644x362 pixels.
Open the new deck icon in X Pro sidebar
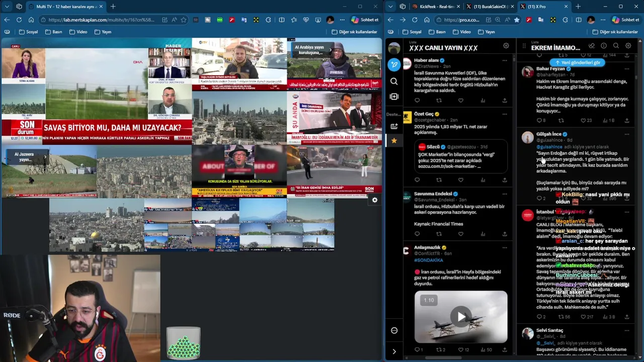tap(394, 126)
